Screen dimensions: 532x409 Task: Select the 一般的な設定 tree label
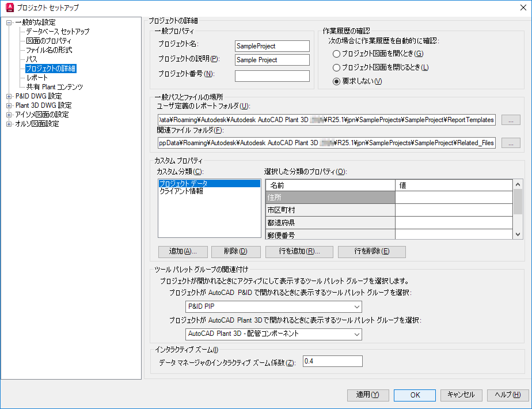coord(35,22)
